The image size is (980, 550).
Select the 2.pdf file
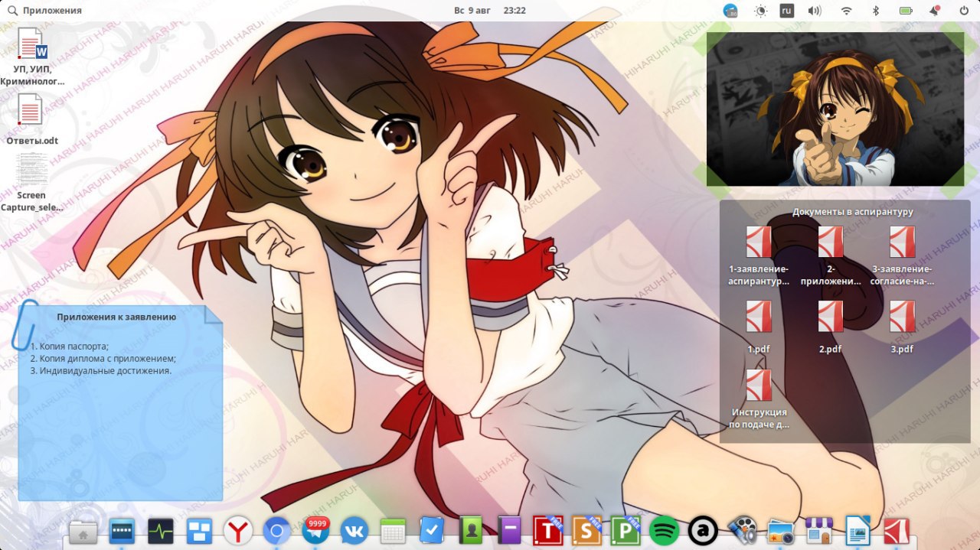pyautogui.click(x=830, y=327)
